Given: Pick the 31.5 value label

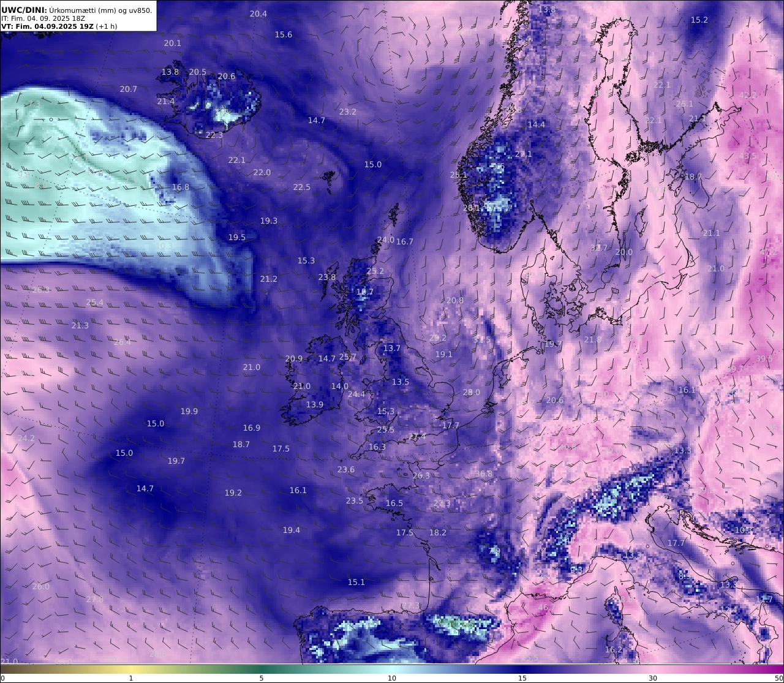Looking at the screenshot, I should [x=483, y=339].
